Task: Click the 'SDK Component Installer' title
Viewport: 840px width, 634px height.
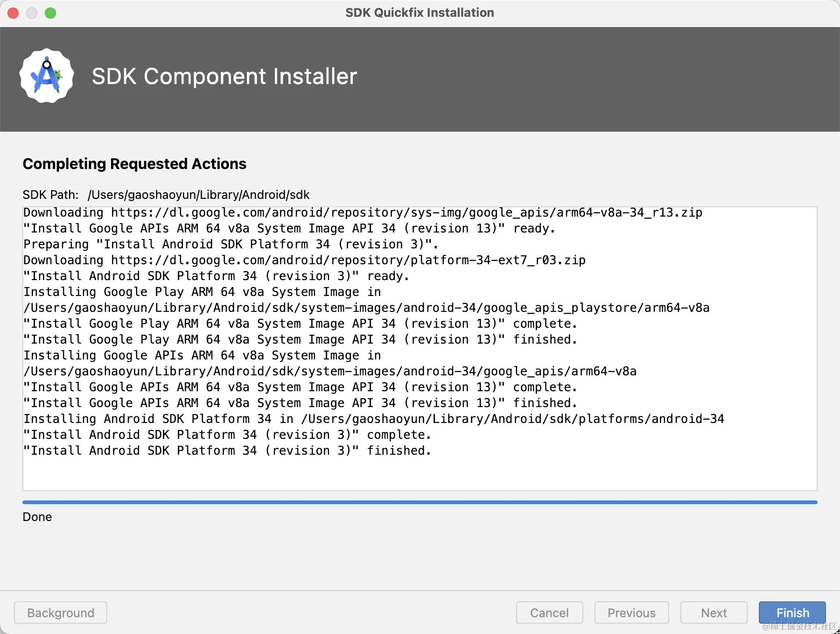Action: [224, 77]
